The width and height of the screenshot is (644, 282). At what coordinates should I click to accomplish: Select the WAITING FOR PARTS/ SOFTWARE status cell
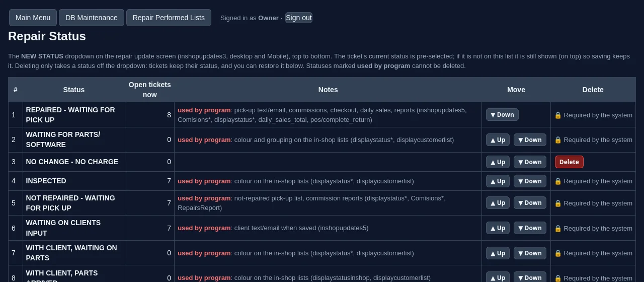[x=74, y=140]
